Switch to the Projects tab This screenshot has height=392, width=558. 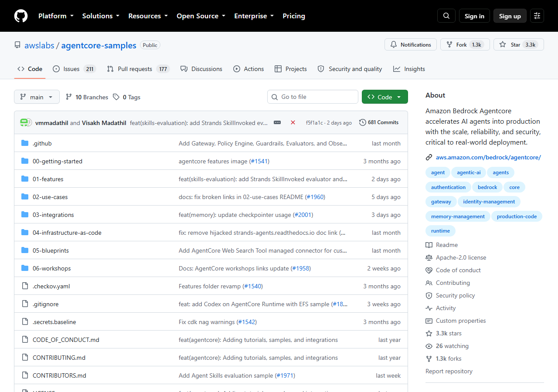point(291,69)
